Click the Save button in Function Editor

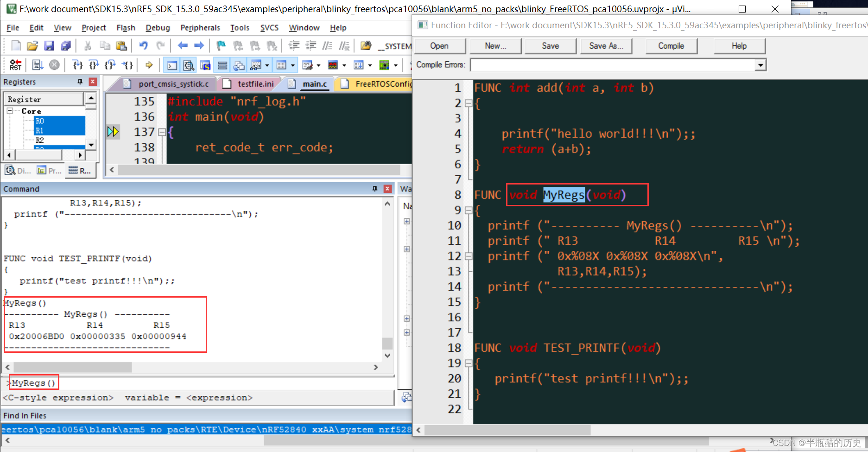pos(551,46)
